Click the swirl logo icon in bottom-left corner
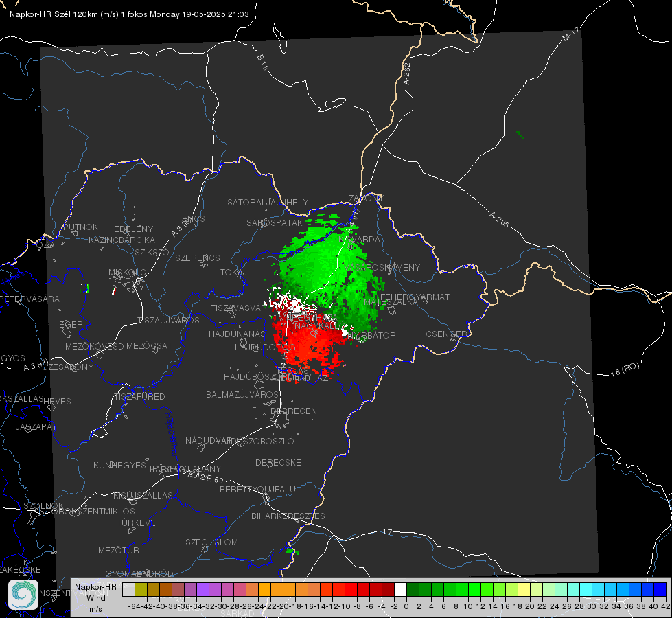 point(23,595)
